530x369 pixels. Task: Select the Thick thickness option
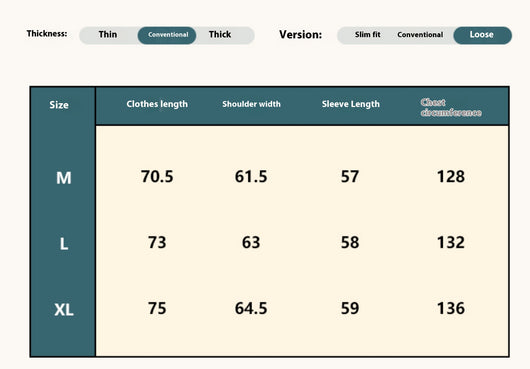click(x=220, y=34)
